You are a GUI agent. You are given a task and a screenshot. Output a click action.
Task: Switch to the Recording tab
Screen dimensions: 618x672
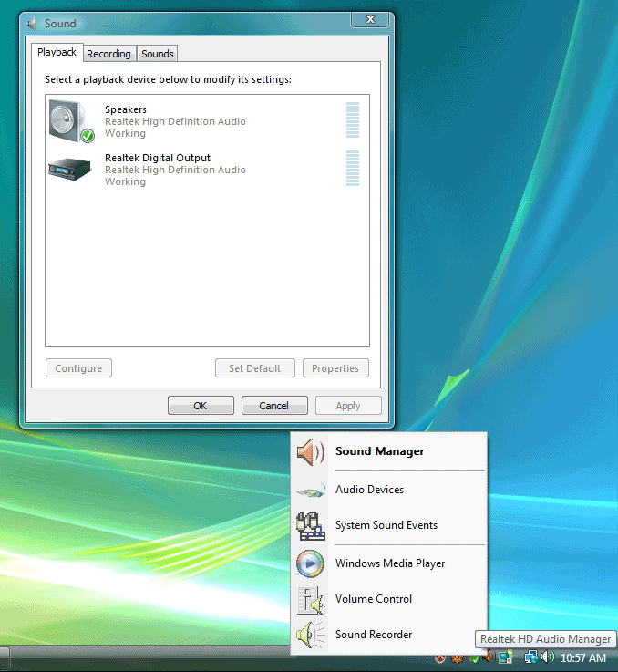coord(108,54)
